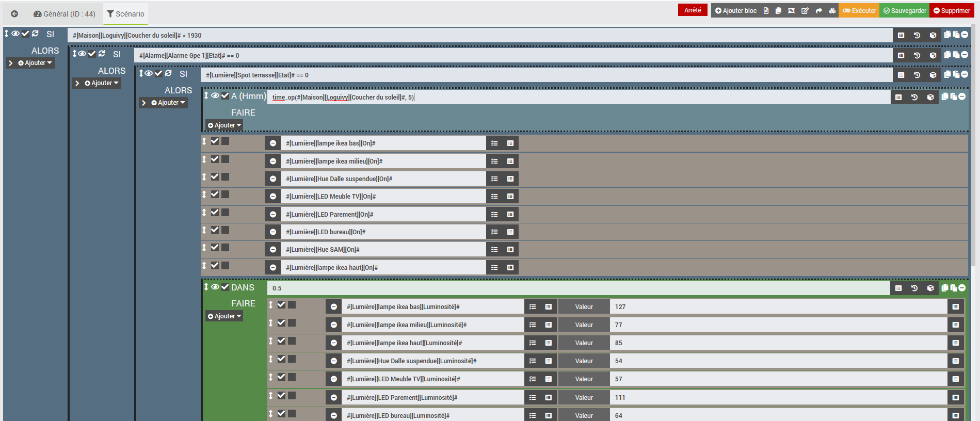Delete the DANS 0.5 block with minus icon
Screen dimensions: 980x421
pyautogui.click(x=962, y=288)
